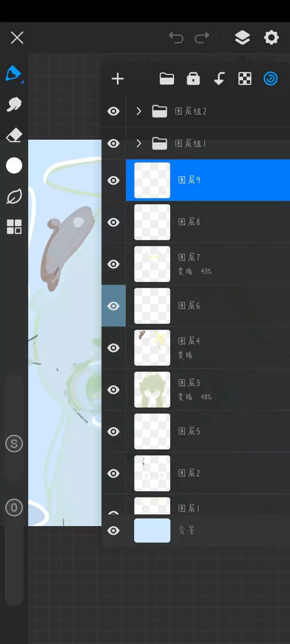This screenshot has width=290, height=644.
Task: Click the lock layer icon
Action: [193, 78]
